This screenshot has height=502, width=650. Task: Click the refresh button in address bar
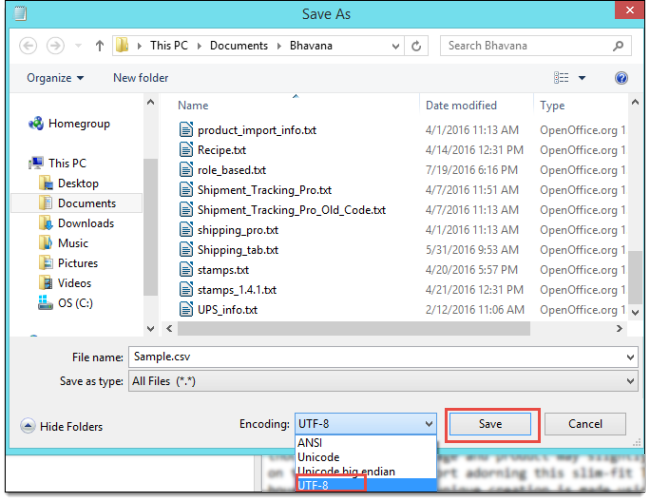416,46
